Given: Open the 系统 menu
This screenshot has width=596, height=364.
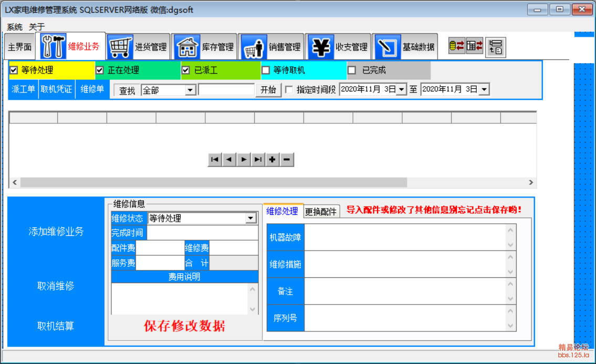Looking at the screenshot, I should click(15, 27).
